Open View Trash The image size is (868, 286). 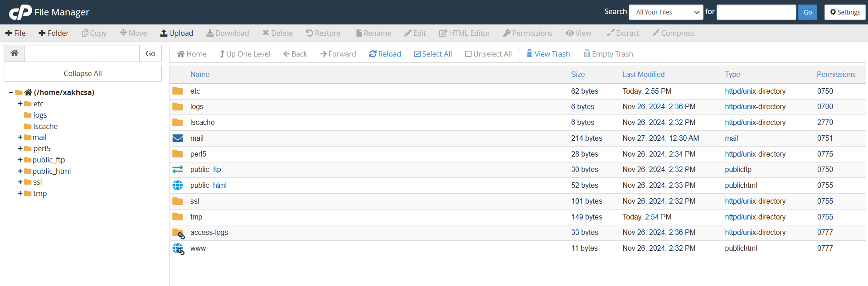click(548, 54)
